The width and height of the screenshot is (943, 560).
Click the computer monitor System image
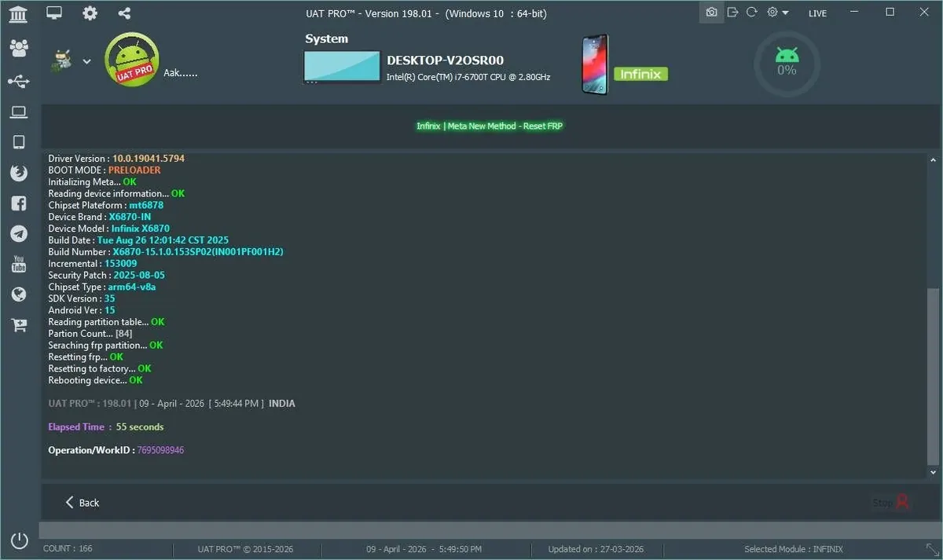342,67
